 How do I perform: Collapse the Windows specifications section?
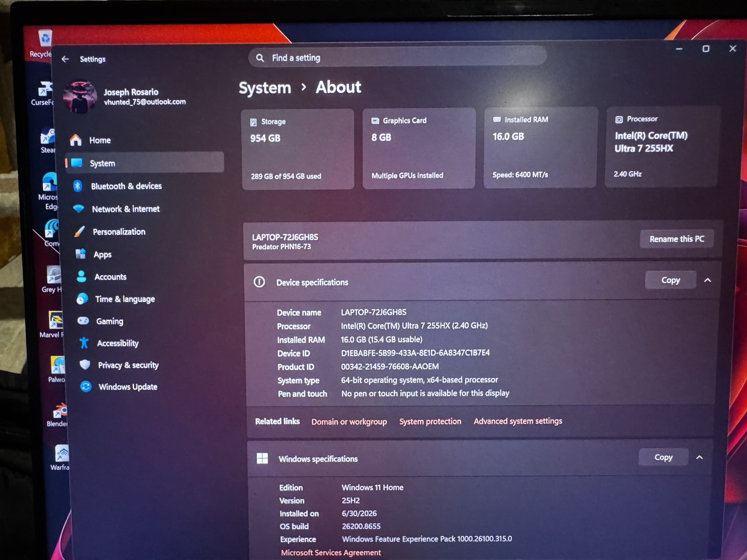pos(699,457)
